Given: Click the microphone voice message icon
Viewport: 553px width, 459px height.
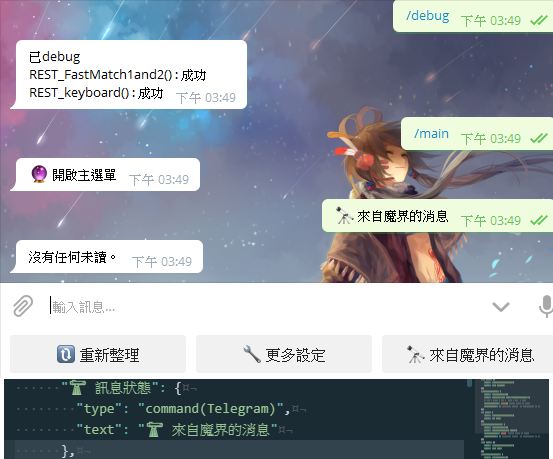Looking at the screenshot, I should [x=546, y=306].
